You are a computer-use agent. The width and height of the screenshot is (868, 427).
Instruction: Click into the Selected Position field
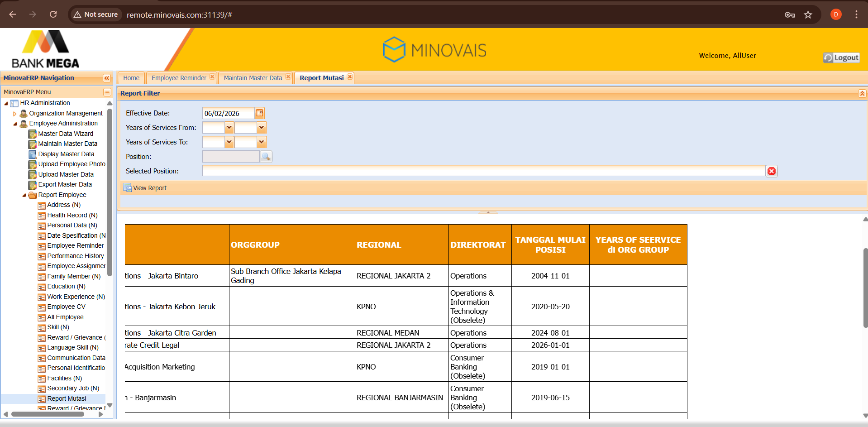483,171
